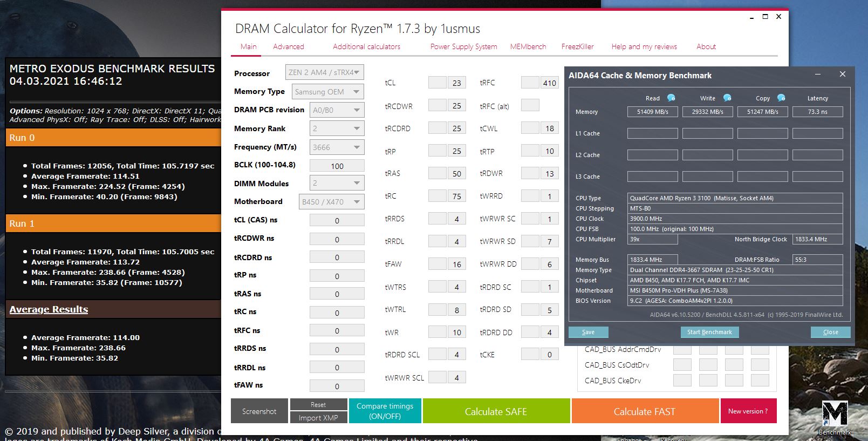Check for updates with New version ? button
868x441 pixels.
[x=748, y=411]
